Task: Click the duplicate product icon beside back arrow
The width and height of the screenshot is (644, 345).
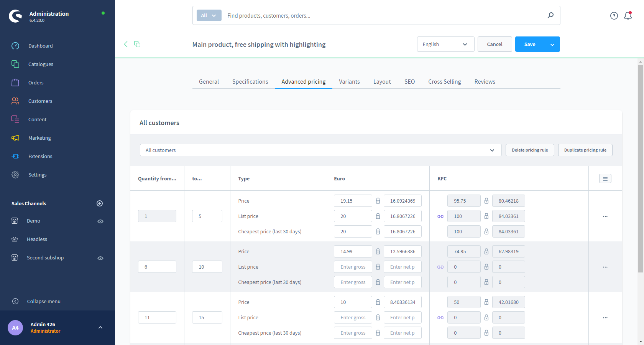Action: (137, 44)
